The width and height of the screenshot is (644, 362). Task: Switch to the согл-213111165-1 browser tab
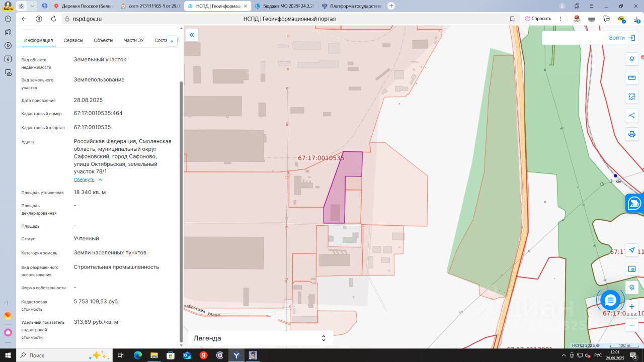[150, 6]
